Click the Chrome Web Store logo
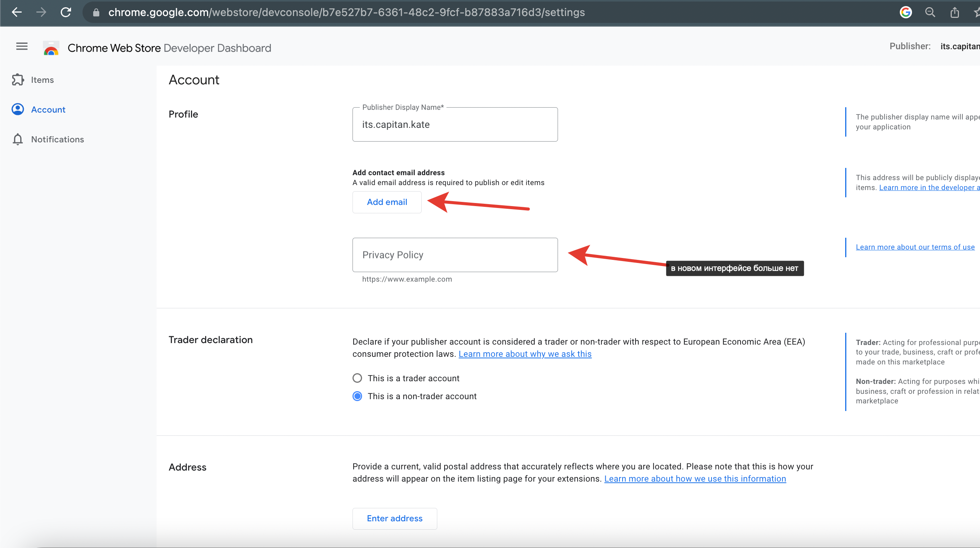This screenshot has width=980, height=548. (x=51, y=48)
